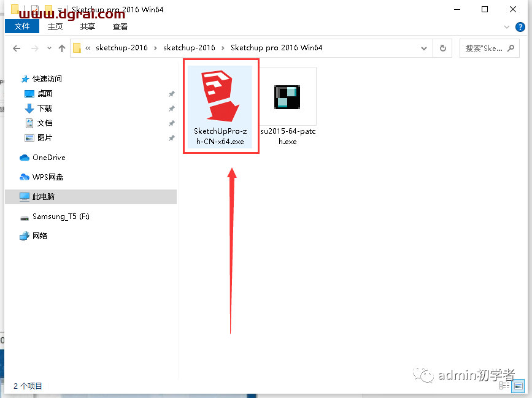The image size is (532, 398).
Task: Open the 查看 ribbon tab
Action: [x=120, y=26]
